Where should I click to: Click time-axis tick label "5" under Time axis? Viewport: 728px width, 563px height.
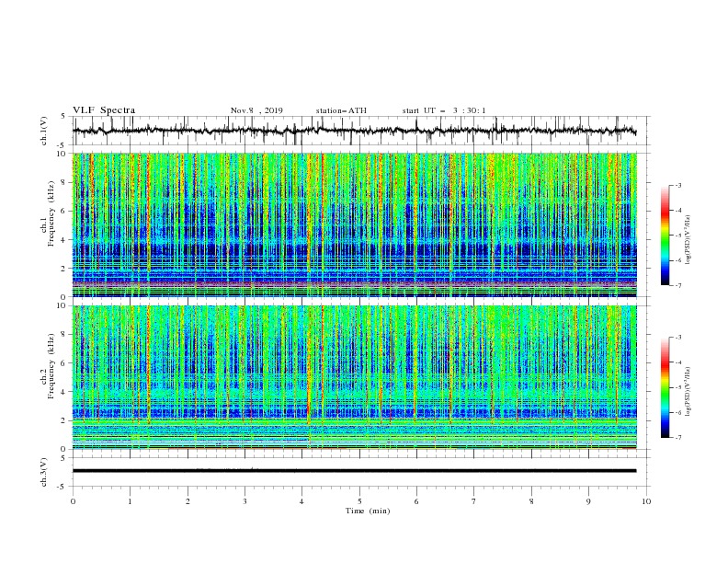pos(359,501)
